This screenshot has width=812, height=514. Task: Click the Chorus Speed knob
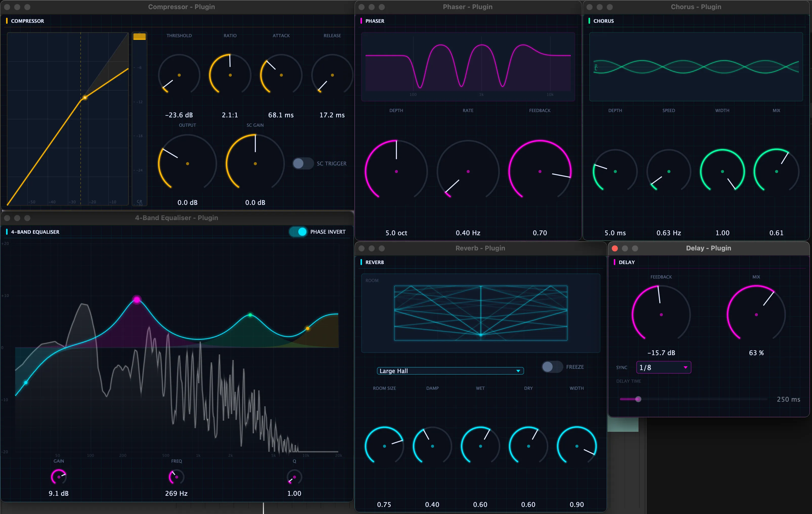pos(669,172)
